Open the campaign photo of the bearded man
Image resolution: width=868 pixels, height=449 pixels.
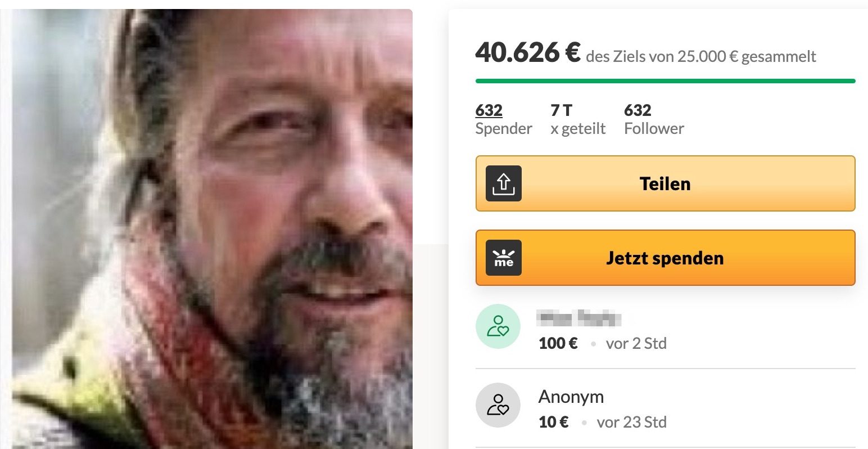[x=213, y=229]
